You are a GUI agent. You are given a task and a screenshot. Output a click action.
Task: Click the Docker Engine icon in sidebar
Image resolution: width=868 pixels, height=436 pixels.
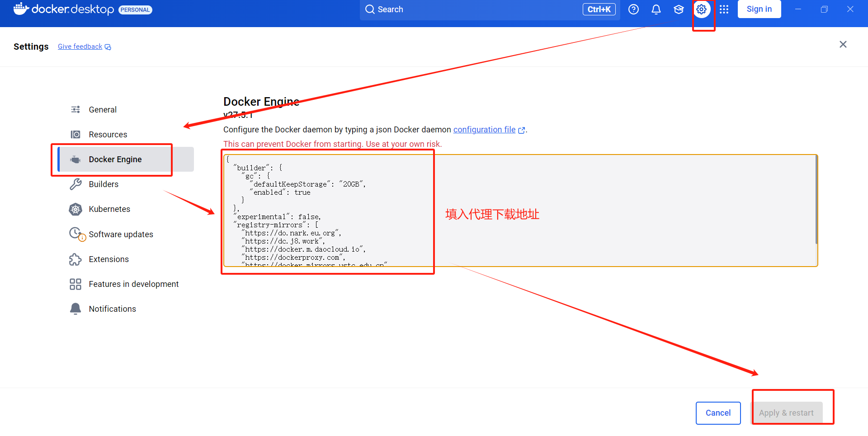[x=75, y=159]
